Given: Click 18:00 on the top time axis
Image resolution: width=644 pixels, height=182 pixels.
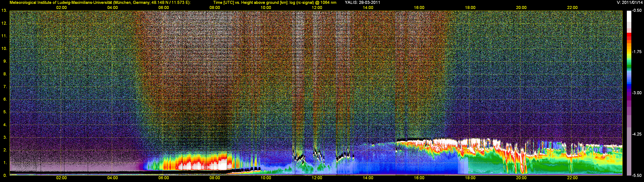Looking at the screenshot, I should pyautogui.click(x=470, y=7).
